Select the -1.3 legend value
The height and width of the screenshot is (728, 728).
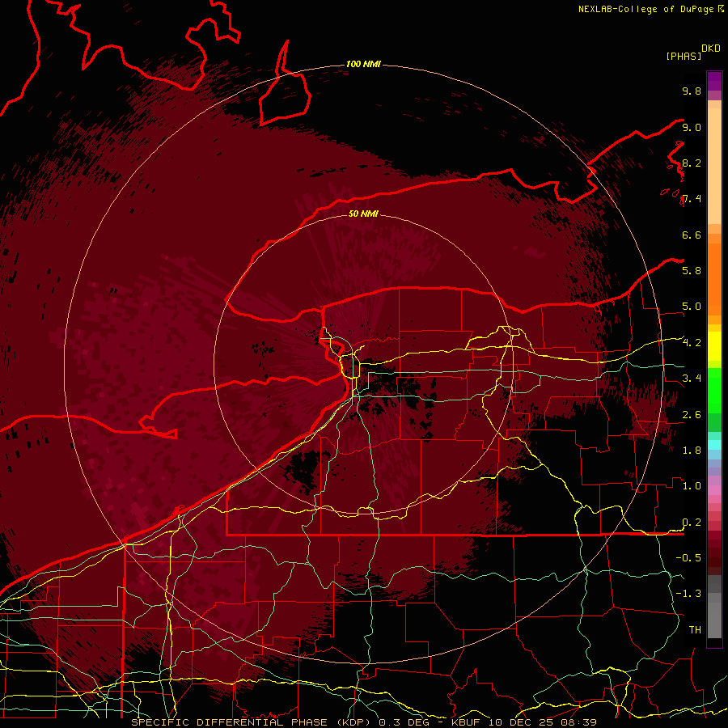coord(688,594)
